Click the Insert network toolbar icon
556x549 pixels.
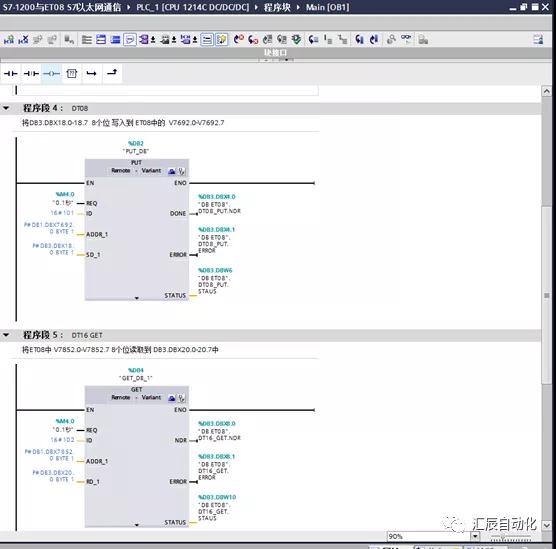9,40
